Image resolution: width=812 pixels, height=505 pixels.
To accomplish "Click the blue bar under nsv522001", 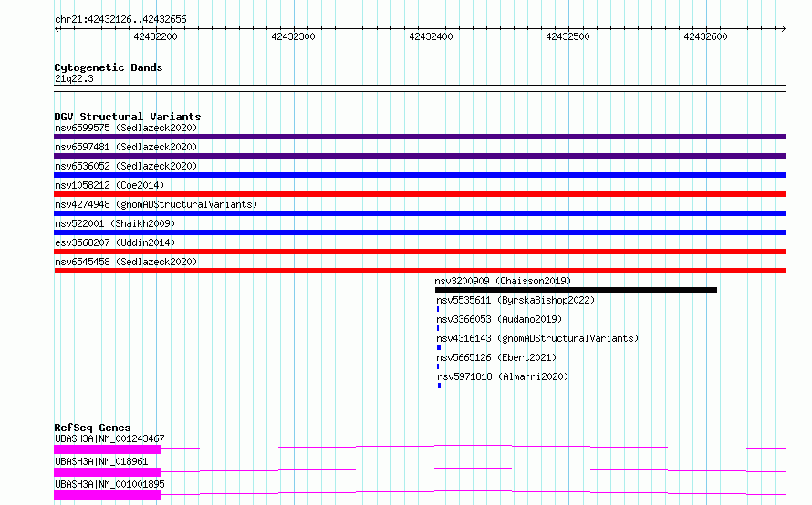I will pos(420,232).
